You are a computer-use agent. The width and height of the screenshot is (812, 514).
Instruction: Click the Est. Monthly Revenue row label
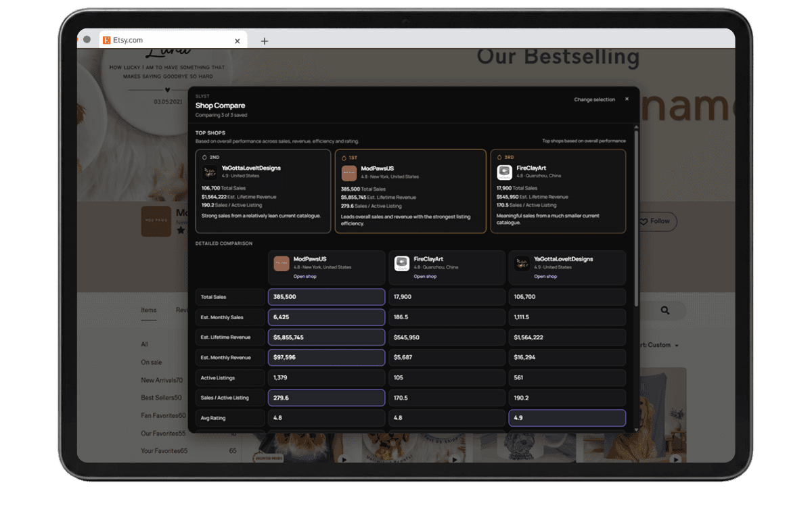pyautogui.click(x=230, y=358)
